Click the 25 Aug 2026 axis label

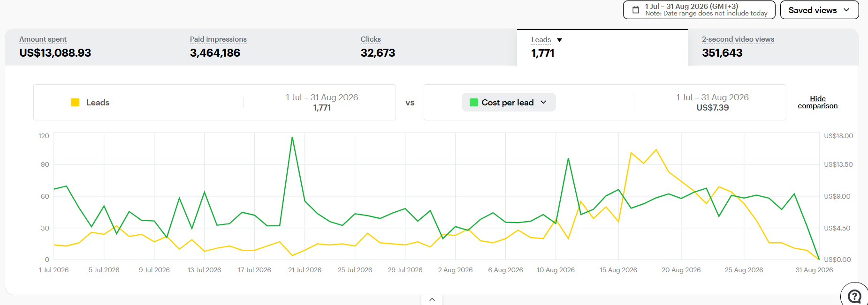tap(744, 270)
